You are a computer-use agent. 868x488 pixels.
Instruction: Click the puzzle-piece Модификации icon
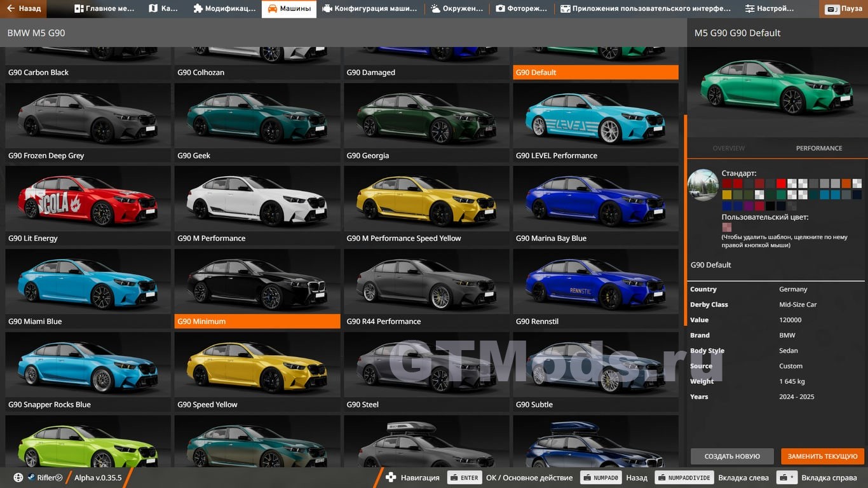[x=198, y=9]
